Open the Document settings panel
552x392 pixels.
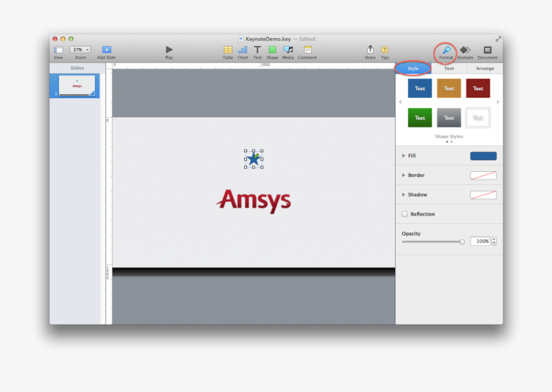point(488,50)
